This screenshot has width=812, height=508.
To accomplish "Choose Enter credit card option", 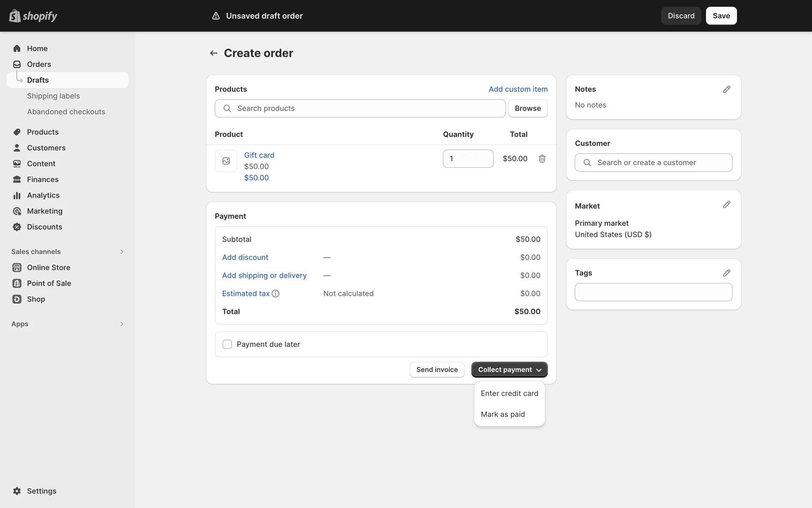I will pos(509,393).
